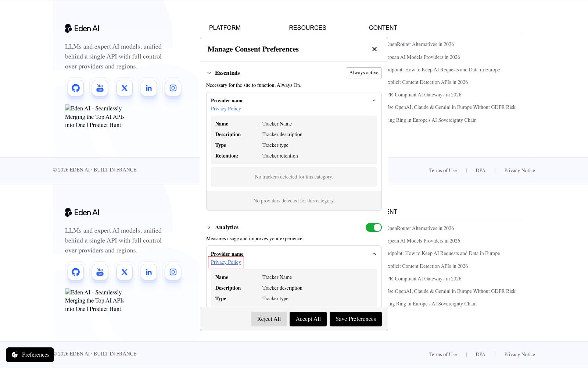The height and width of the screenshot is (368, 588).
Task: Open Privacy Policy link under Analytics provider
Action: [226, 262]
